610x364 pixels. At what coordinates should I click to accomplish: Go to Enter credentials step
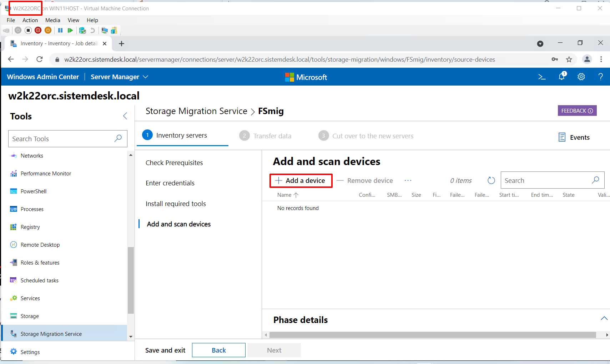[170, 183]
